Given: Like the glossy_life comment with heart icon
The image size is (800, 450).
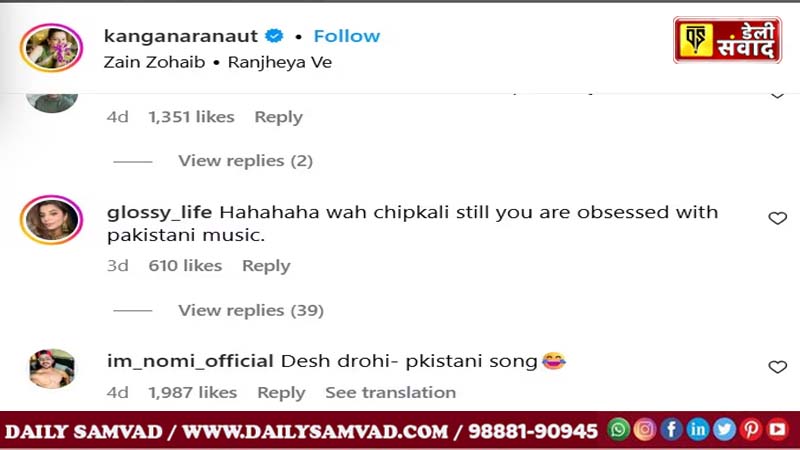Looking at the screenshot, I should click(x=778, y=218).
